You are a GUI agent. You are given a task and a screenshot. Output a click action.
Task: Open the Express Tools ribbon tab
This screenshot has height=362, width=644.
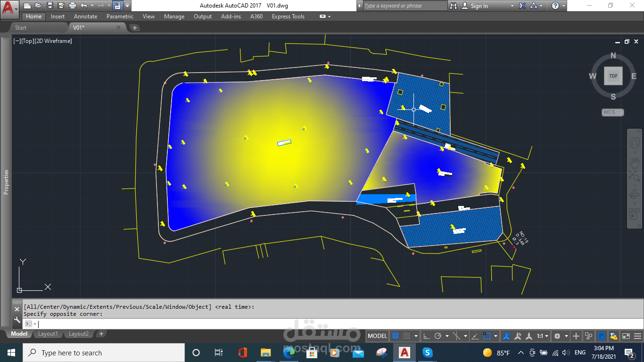pyautogui.click(x=288, y=16)
